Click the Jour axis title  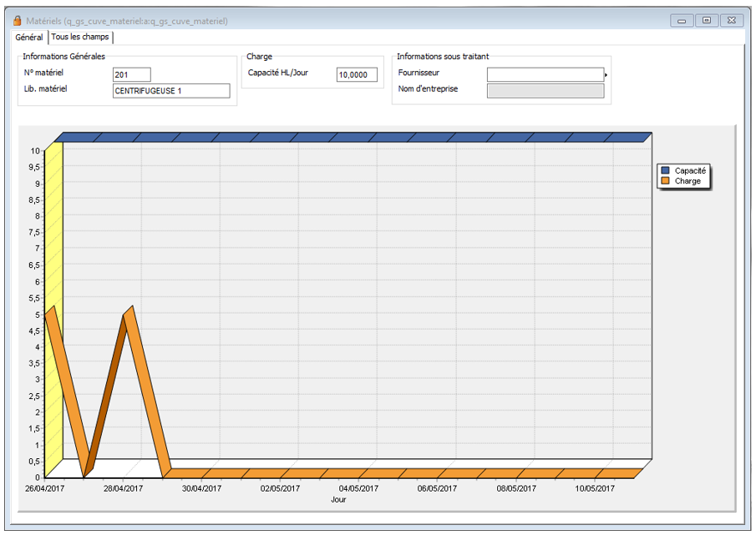338,500
